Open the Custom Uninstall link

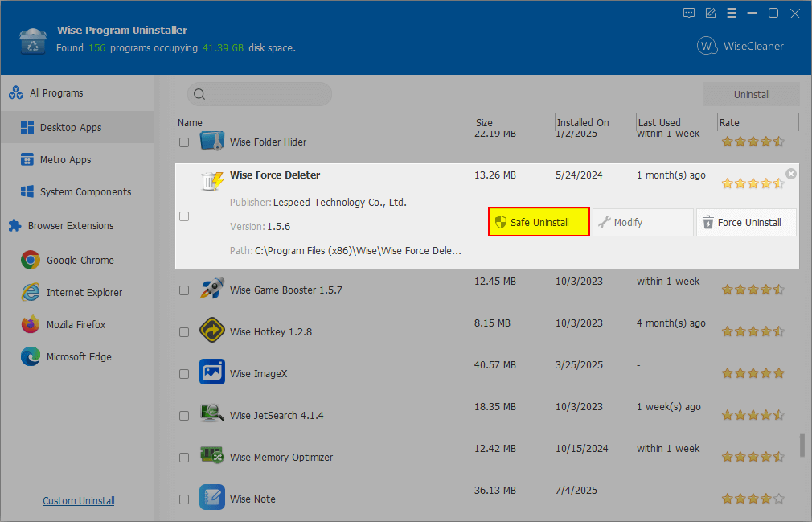pos(79,501)
